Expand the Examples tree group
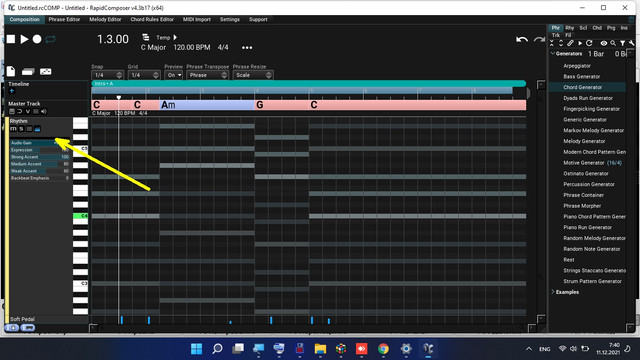Screen dimensions: 640x360 pyautogui.click(x=553, y=292)
